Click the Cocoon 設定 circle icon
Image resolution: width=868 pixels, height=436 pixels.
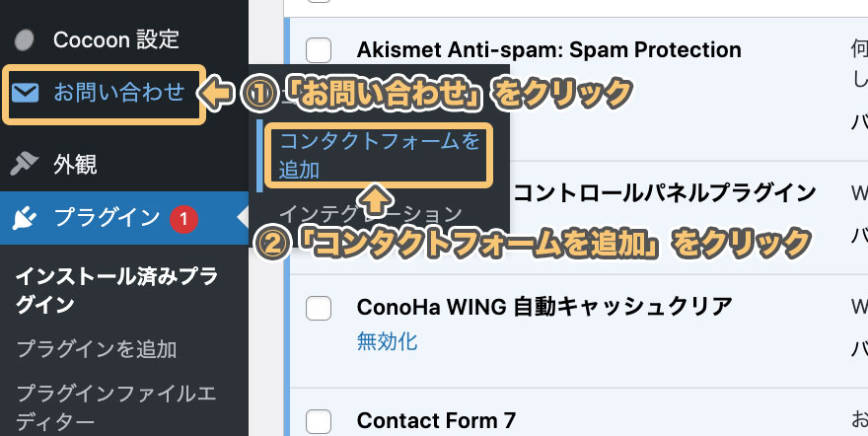click(x=26, y=40)
